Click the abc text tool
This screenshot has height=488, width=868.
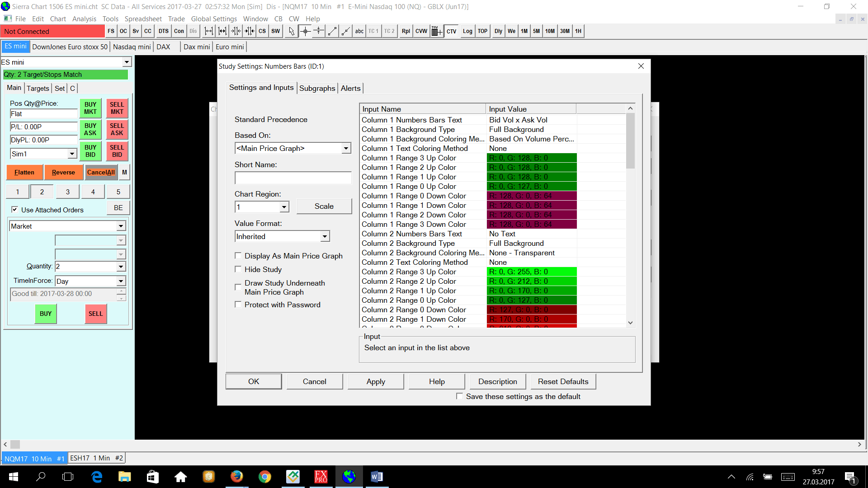point(359,31)
